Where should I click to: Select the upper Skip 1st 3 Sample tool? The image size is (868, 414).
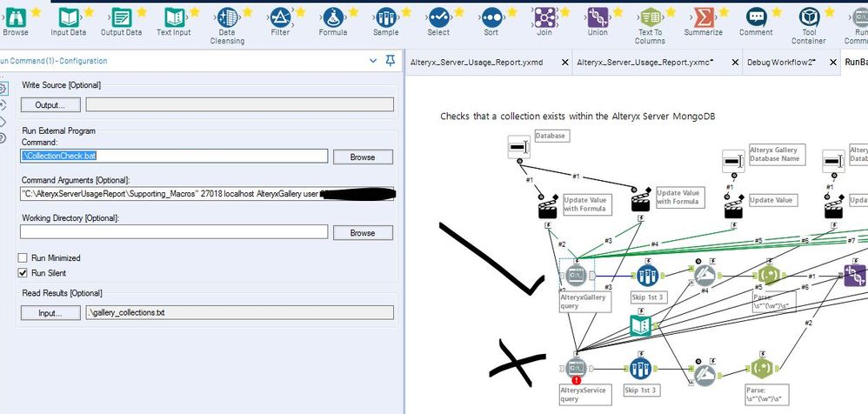[x=648, y=275]
